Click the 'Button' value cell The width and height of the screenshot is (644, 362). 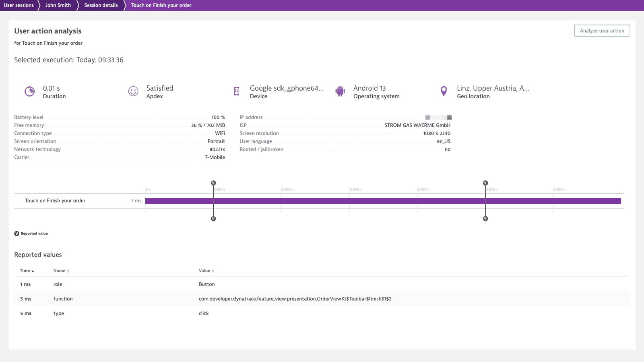pyautogui.click(x=207, y=284)
